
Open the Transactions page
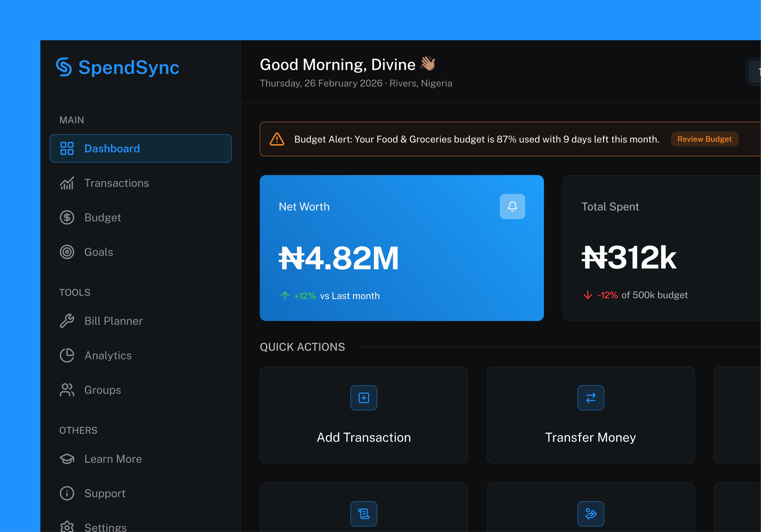click(116, 183)
